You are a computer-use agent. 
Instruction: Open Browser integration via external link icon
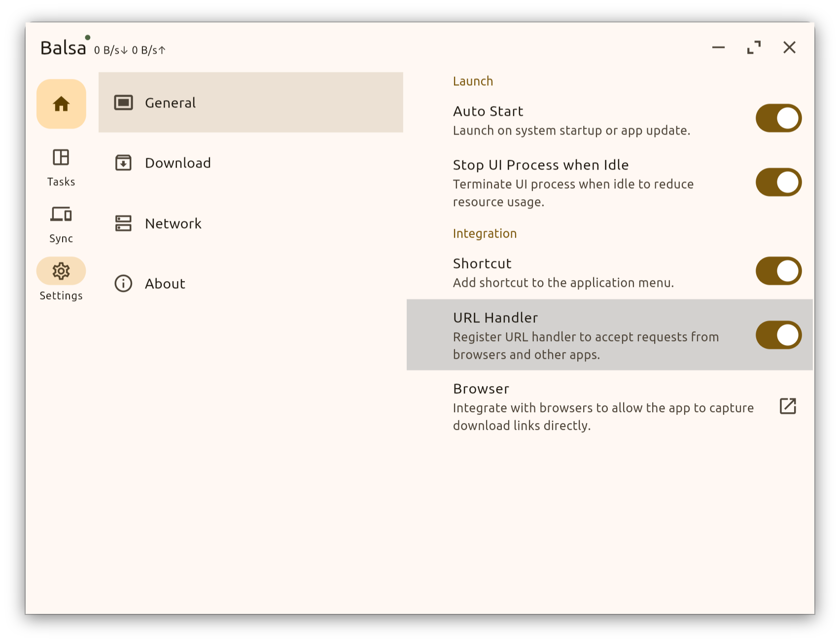click(x=788, y=406)
